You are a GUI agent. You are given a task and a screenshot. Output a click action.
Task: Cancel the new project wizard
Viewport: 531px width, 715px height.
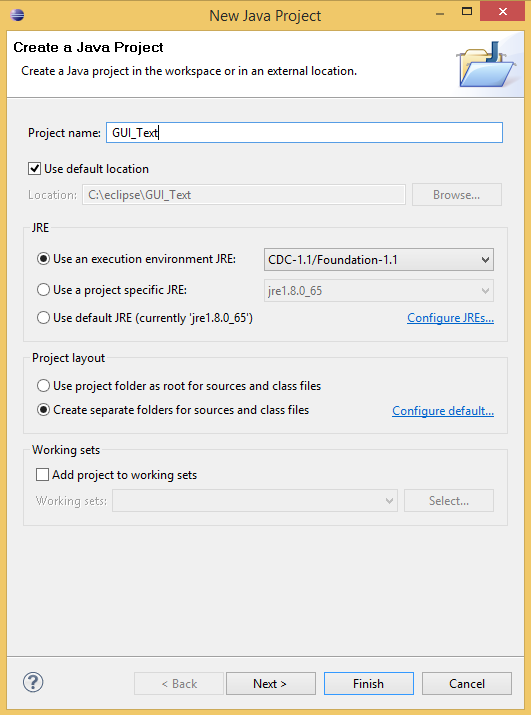[x=467, y=684]
